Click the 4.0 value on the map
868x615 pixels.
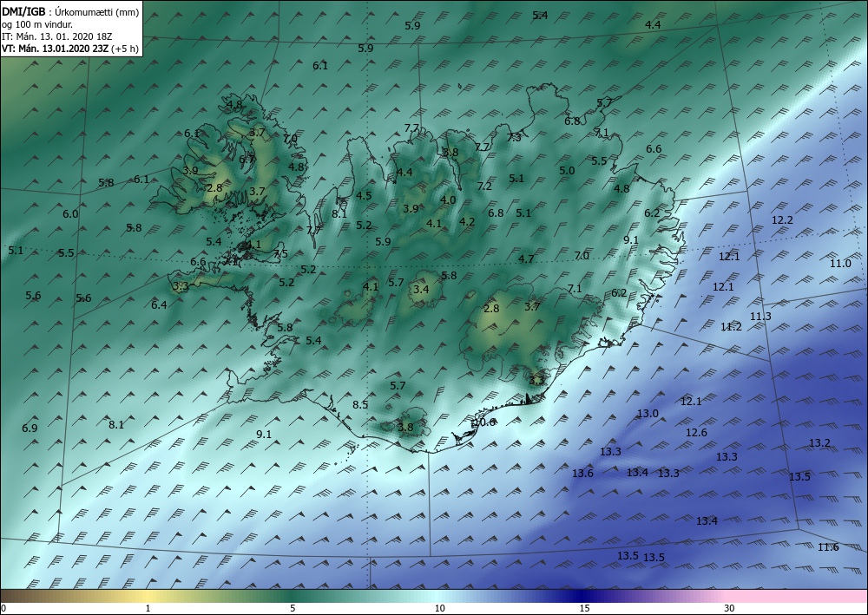click(448, 200)
